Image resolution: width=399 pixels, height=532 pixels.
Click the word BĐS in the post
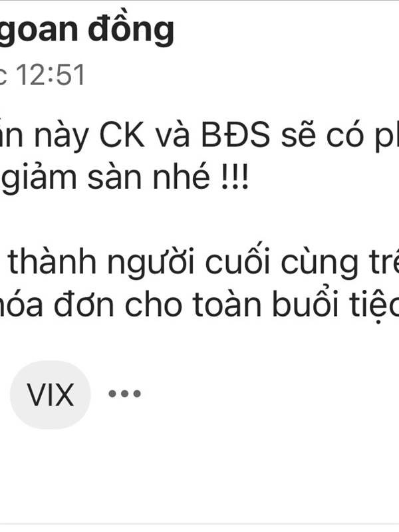click(x=236, y=135)
